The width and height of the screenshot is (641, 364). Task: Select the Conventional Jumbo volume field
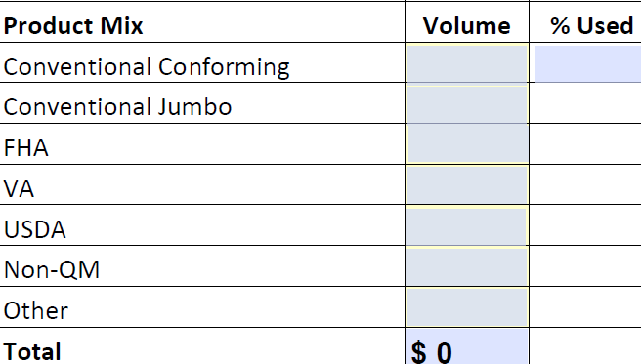point(467,104)
